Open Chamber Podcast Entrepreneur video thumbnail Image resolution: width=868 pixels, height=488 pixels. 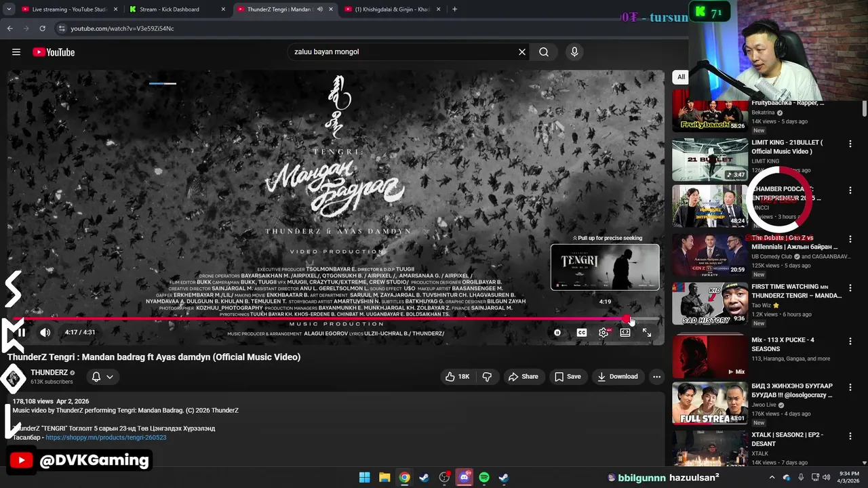[x=710, y=206]
